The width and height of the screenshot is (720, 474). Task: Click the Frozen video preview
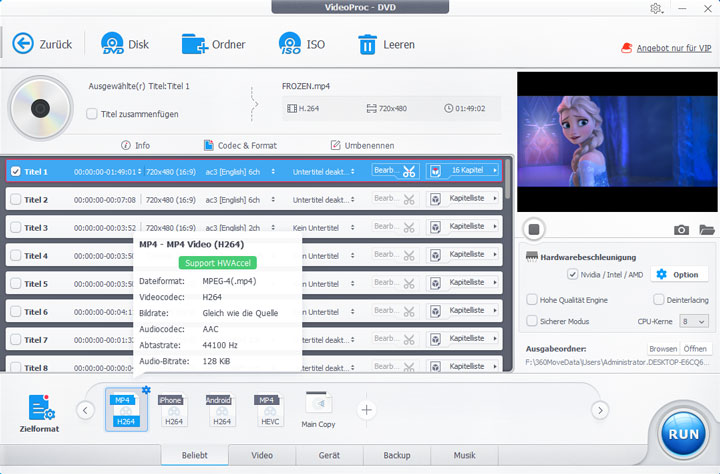tap(617, 141)
